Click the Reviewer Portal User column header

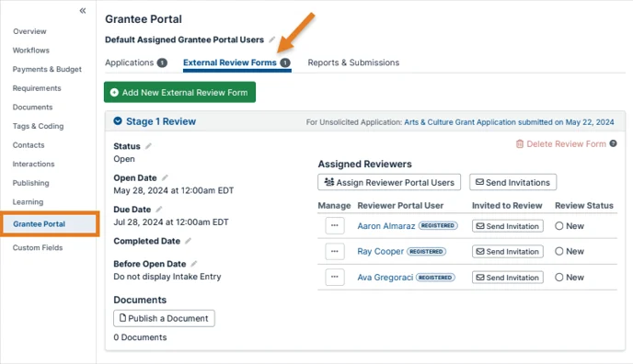tap(400, 206)
